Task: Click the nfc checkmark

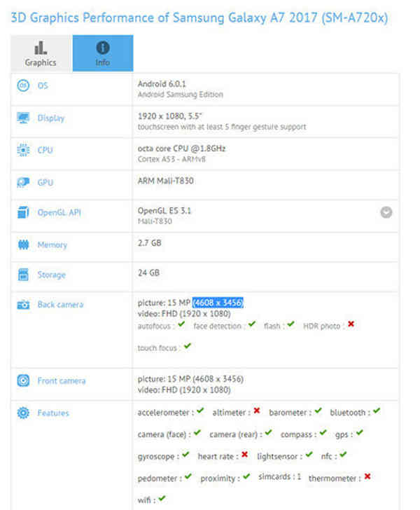Action: [x=343, y=455]
